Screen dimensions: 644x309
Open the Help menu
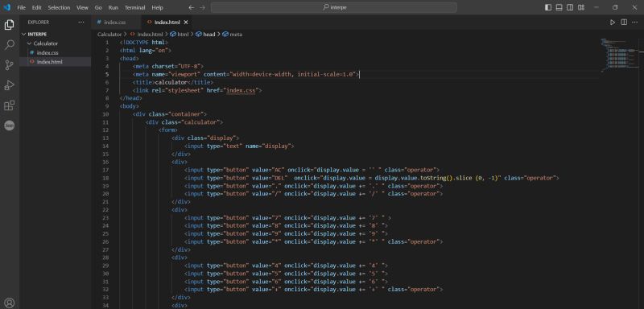pyautogui.click(x=157, y=7)
